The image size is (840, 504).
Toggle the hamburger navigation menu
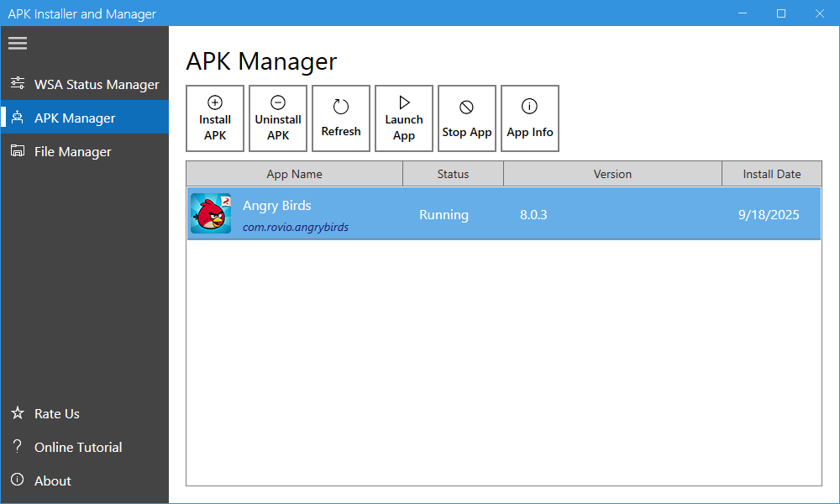click(x=18, y=43)
